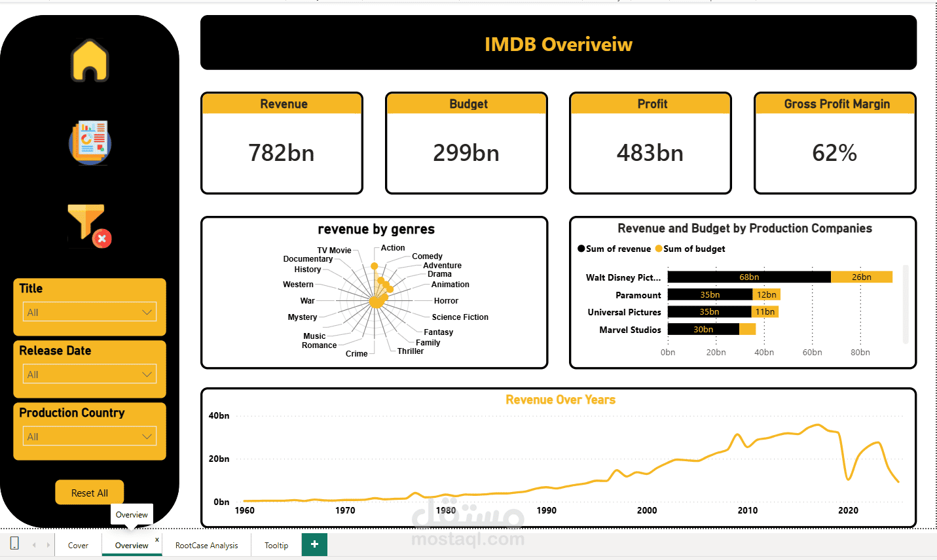Switch to mobile layout icon
The height and width of the screenshot is (560, 937).
pos(14,544)
